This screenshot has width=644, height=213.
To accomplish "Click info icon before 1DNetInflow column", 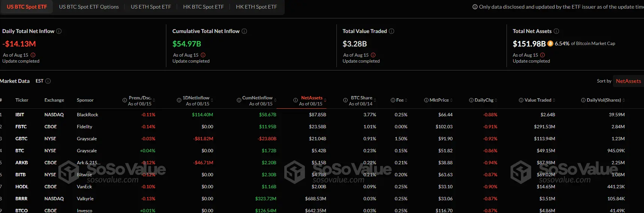I will pos(179,100).
